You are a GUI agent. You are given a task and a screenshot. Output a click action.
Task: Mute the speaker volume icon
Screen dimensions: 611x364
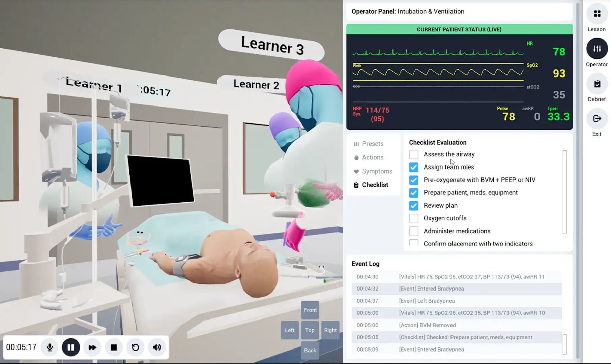click(x=157, y=347)
